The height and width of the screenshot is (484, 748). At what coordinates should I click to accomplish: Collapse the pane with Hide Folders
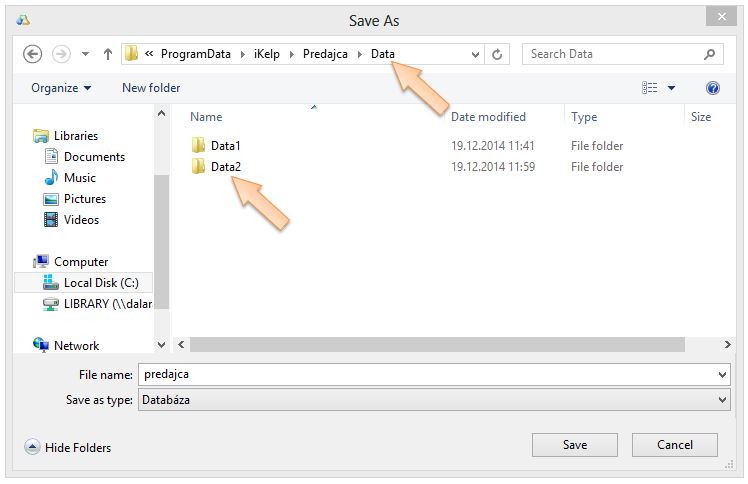[x=68, y=448]
